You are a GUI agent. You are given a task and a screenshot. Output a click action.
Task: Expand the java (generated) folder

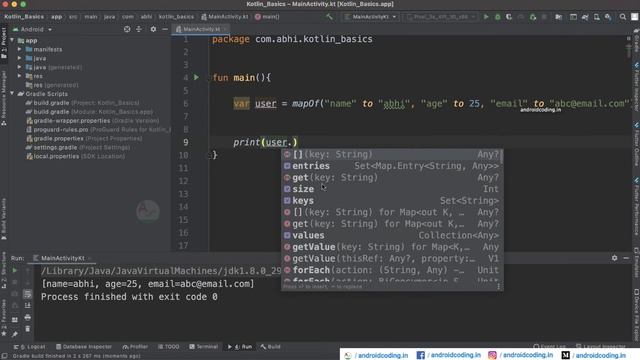(20, 67)
